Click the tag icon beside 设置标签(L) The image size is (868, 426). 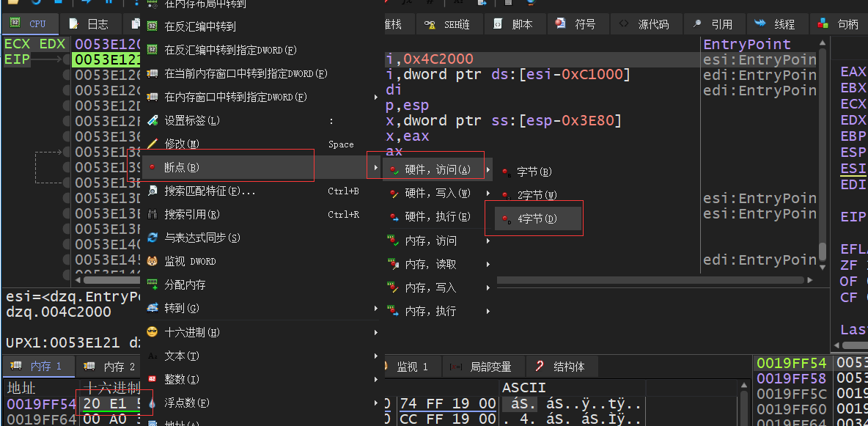(x=152, y=120)
